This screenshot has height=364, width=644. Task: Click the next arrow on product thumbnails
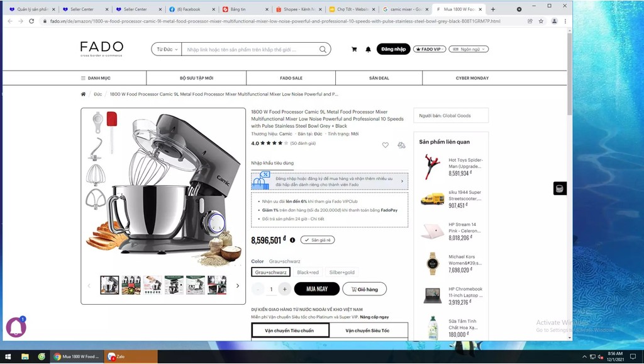pos(238,285)
